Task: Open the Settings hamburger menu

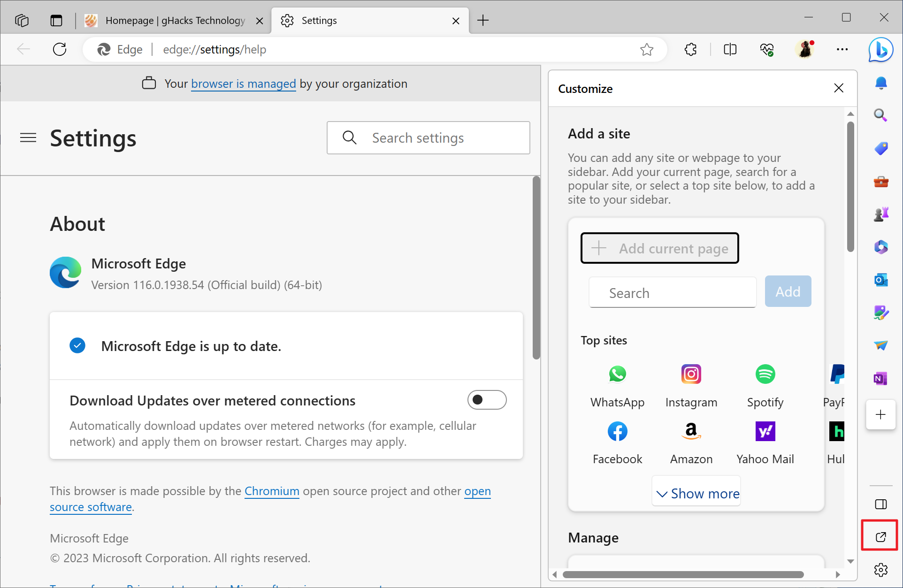Action: [28, 137]
